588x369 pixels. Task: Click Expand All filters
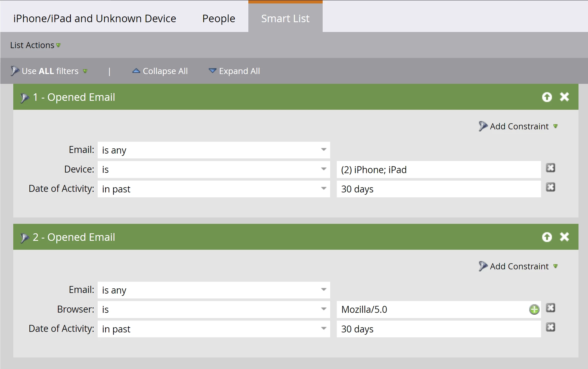pos(234,71)
